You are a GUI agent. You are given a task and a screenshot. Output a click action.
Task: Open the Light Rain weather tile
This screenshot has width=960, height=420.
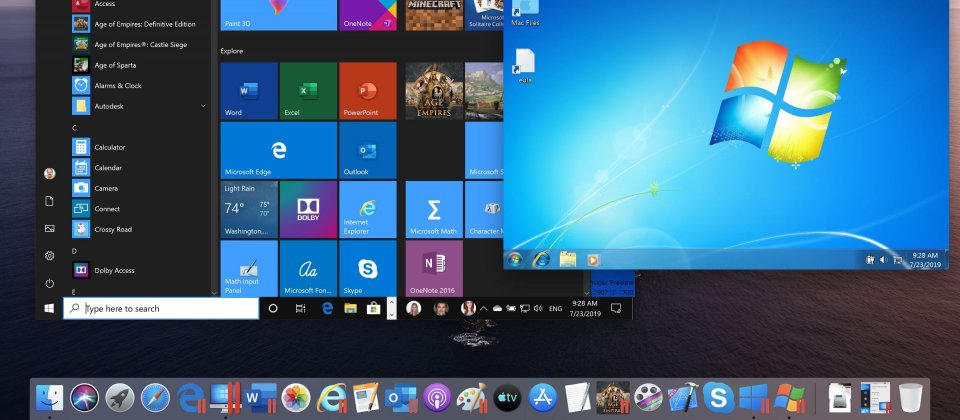(249, 209)
